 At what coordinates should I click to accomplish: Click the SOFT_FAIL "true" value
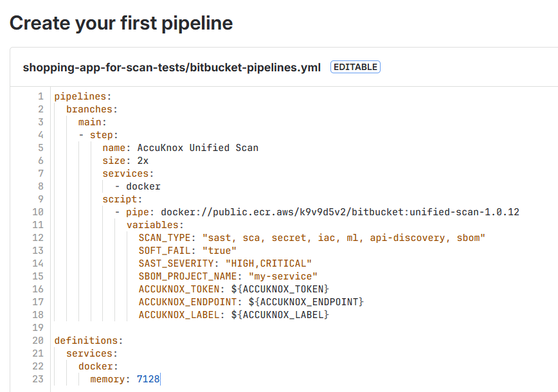219,251
